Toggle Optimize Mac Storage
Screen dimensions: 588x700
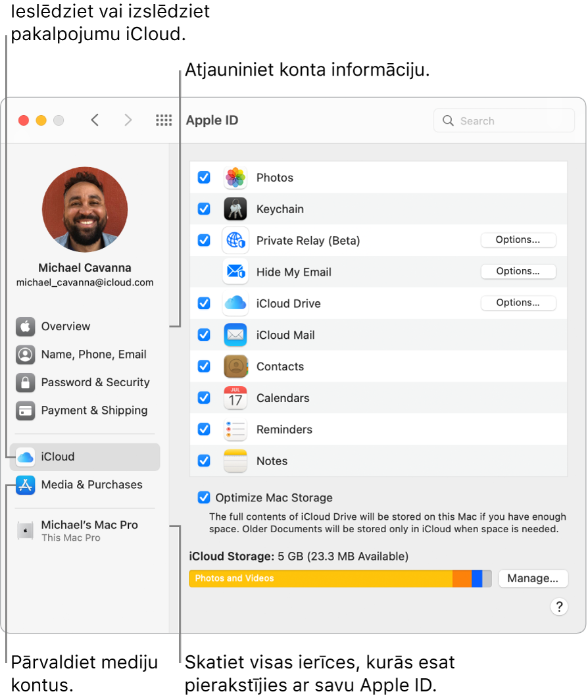tap(204, 497)
